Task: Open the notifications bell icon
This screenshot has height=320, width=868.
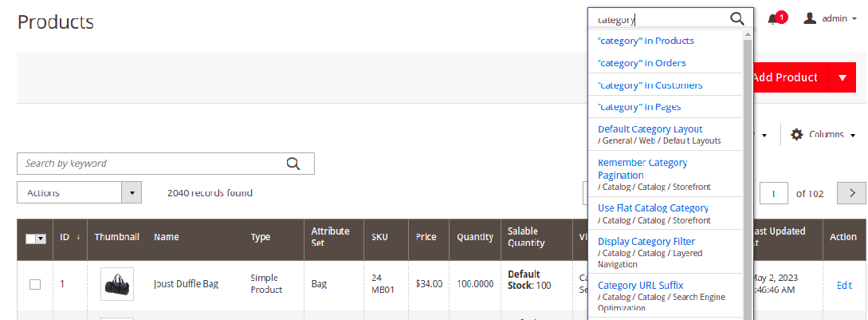Action: (x=773, y=19)
